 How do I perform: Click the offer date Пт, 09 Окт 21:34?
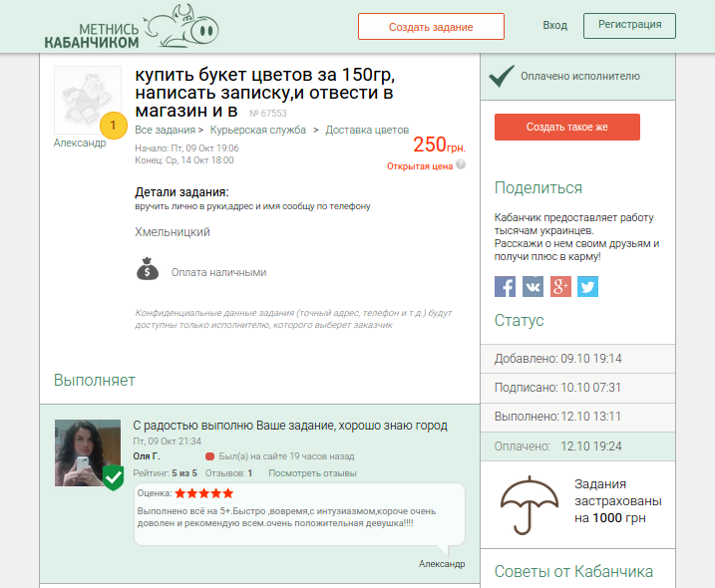[167, 441]
